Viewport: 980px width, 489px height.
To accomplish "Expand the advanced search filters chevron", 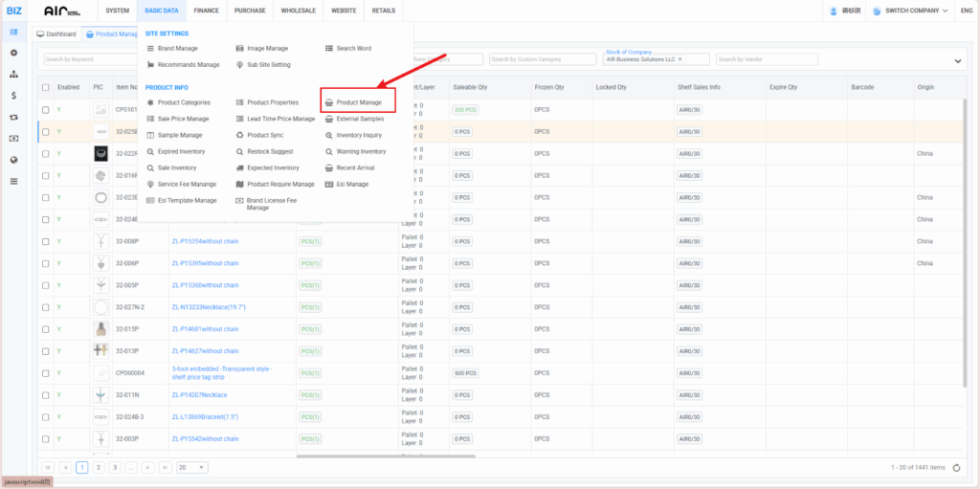I will [959, 61].
